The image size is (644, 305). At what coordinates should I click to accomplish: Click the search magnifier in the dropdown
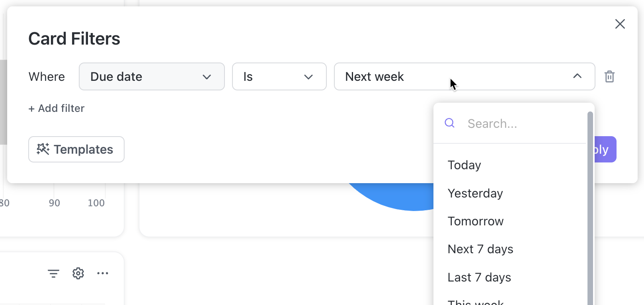coord(449,123)
